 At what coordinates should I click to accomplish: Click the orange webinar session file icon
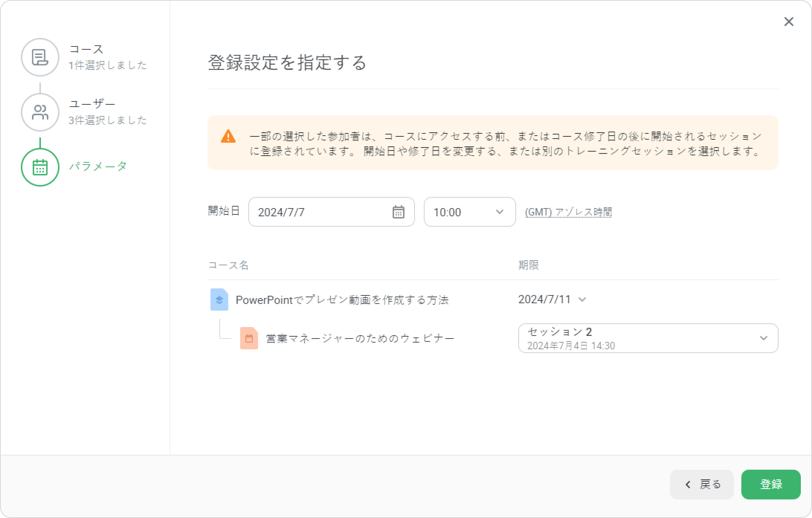point(249,338)
